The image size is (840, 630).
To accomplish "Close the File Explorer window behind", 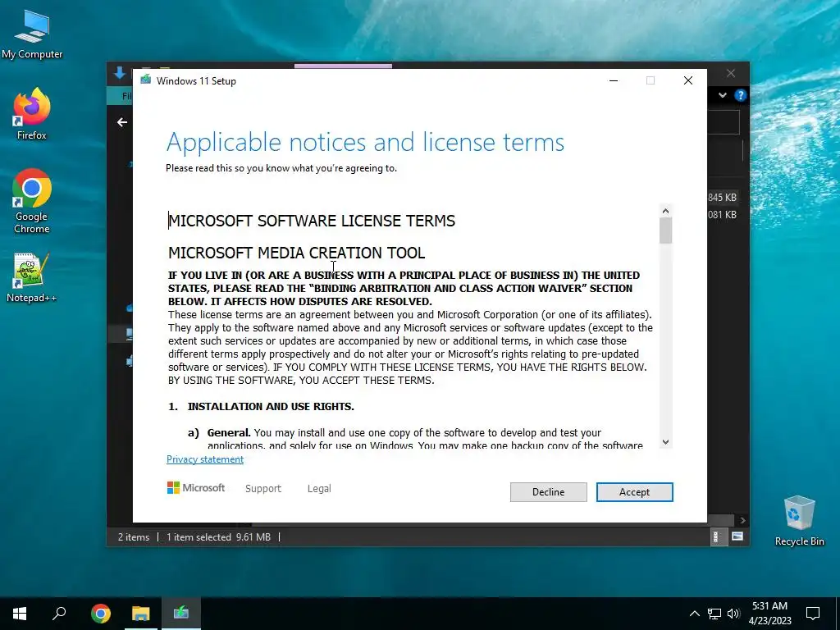I will 731,73.
